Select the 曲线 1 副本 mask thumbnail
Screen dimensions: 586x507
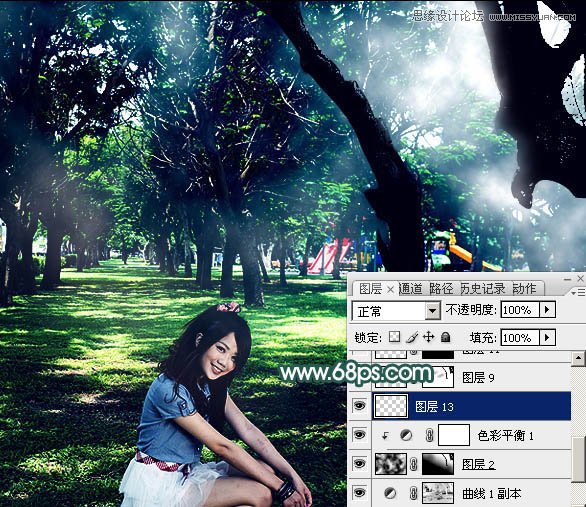[438, 493]
